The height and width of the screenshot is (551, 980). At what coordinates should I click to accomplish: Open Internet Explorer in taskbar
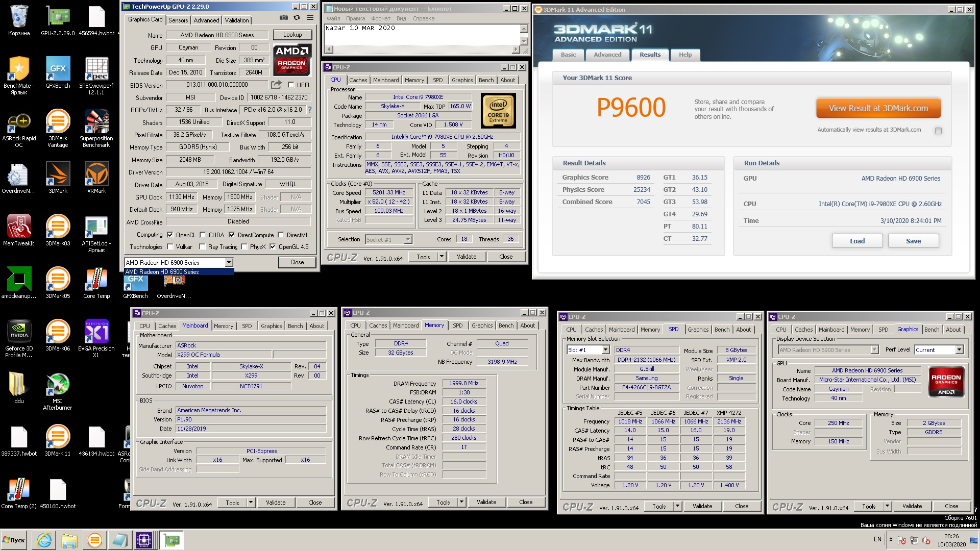point(44,540)
